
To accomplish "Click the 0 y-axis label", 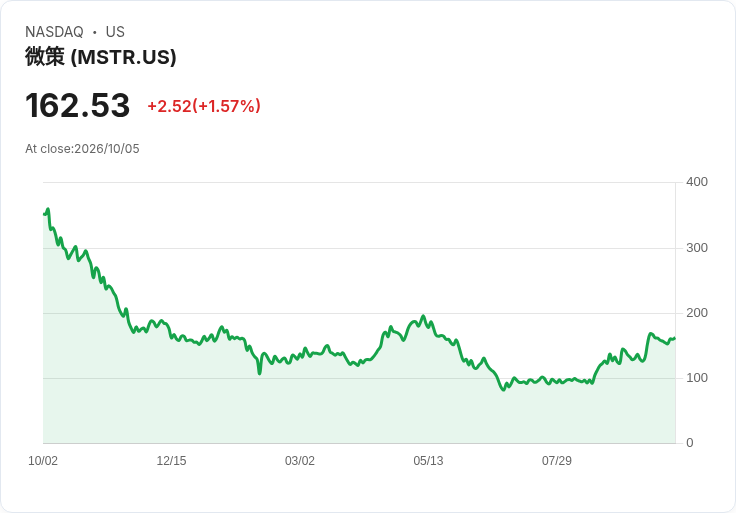I will [690, 443].
